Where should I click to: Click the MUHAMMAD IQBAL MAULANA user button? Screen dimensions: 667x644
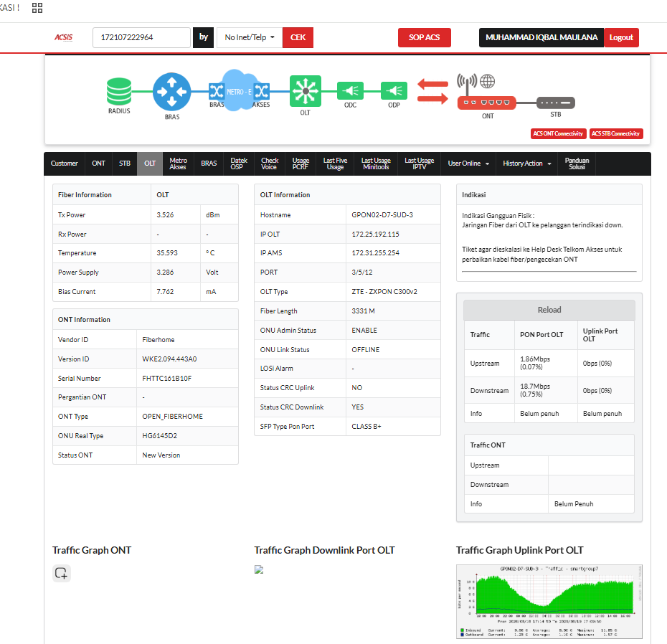coord(541,37)
